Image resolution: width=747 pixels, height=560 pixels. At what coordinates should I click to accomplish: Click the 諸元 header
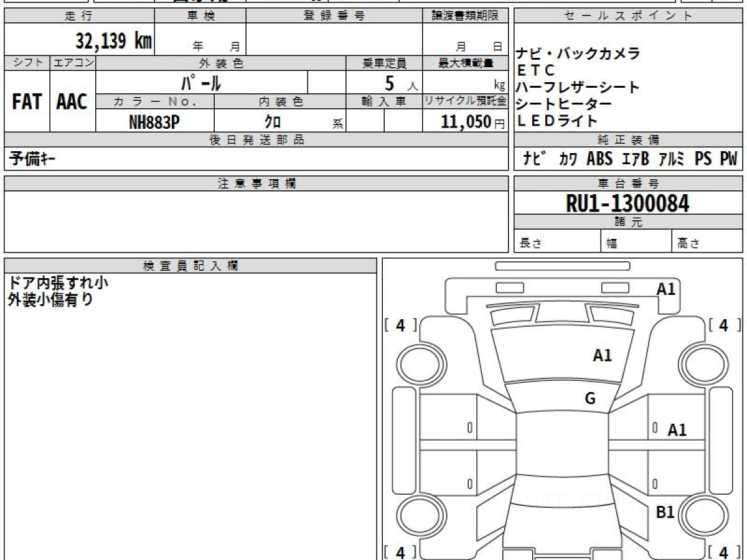coord(629,222)
